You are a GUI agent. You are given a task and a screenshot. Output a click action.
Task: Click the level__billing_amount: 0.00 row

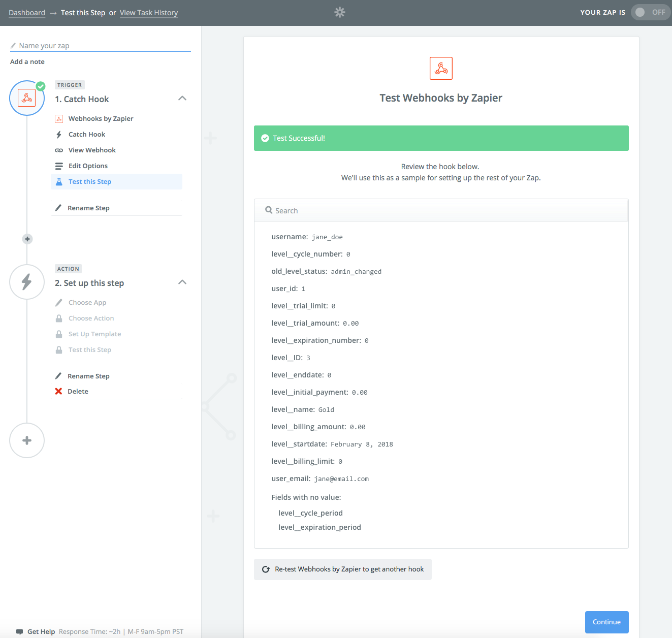(x=318, y=427)
